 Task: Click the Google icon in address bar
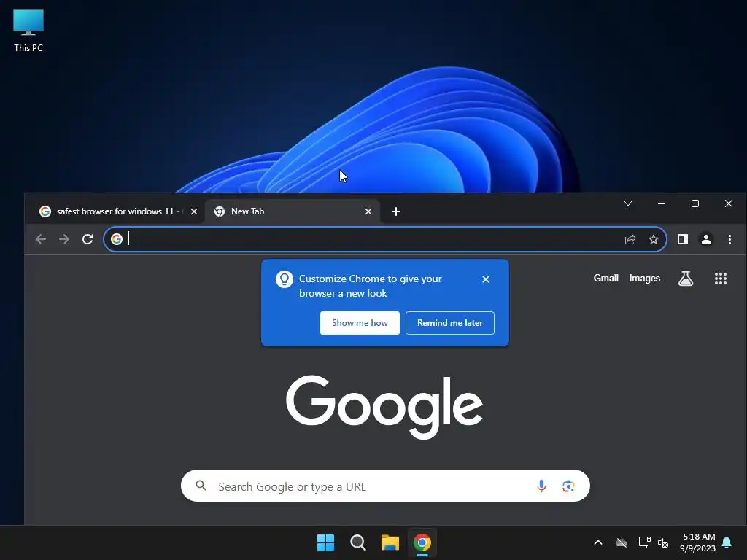(x=117, y=239)
